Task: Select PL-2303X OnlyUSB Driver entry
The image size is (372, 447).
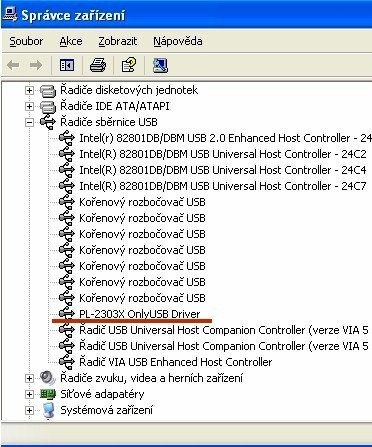Action: coord(140,314)
